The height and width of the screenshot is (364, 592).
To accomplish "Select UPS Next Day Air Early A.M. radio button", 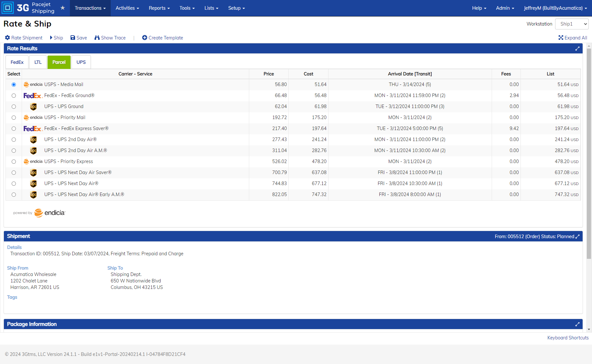I will click(14, 194).
